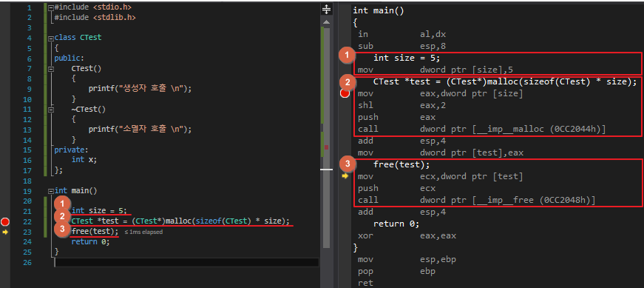
Task: Click 'public:' keyword line in the editor
Action: tap(69, 58)
